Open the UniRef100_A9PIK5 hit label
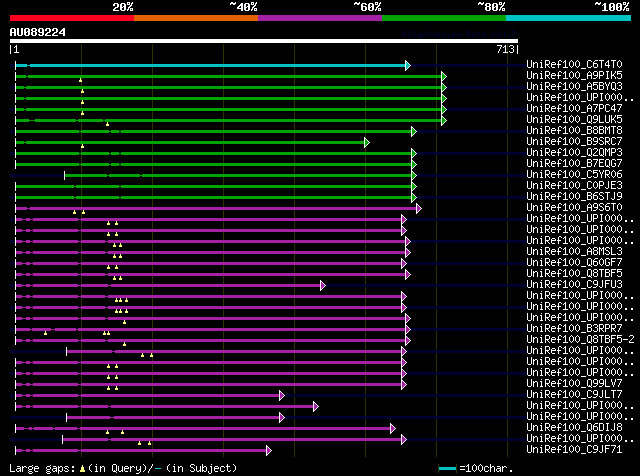 (x=574, y=76)
